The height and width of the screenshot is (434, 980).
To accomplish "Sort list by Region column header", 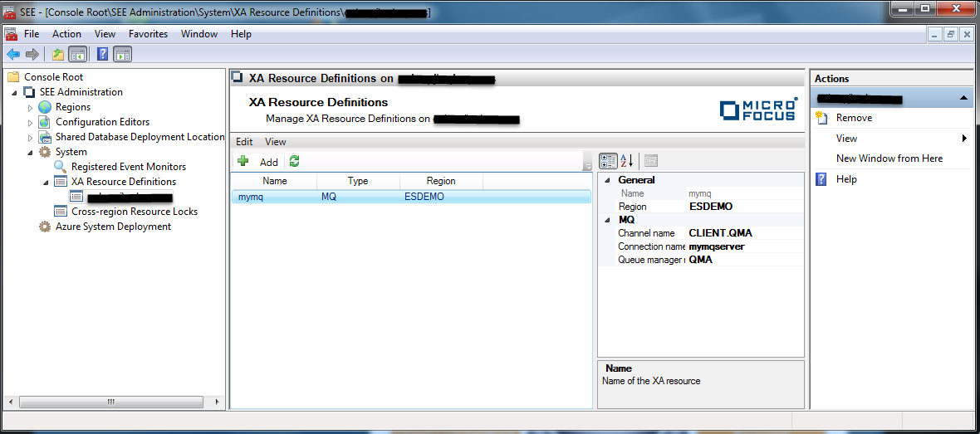I will (x=441, y=181).
